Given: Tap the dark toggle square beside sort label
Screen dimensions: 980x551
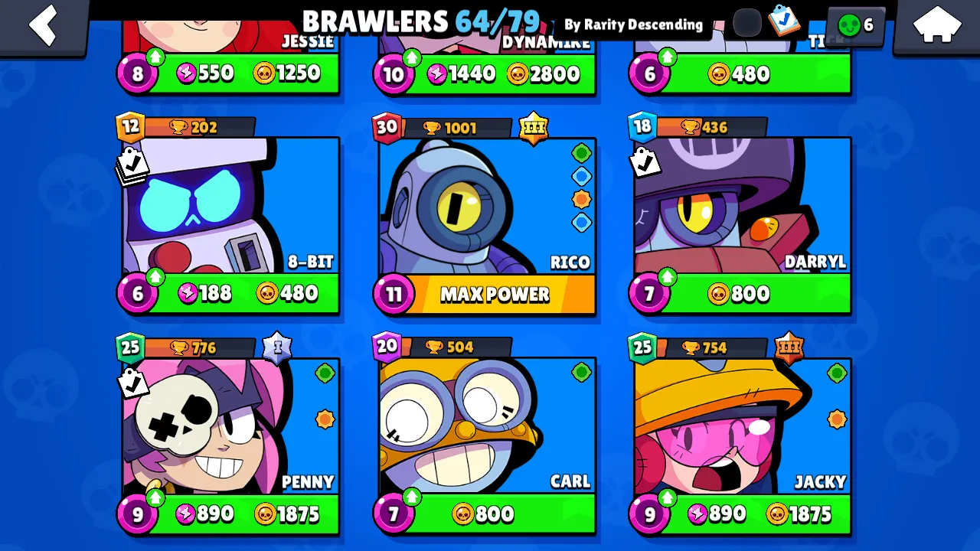Looking at the screenshot, I should 746,24.
